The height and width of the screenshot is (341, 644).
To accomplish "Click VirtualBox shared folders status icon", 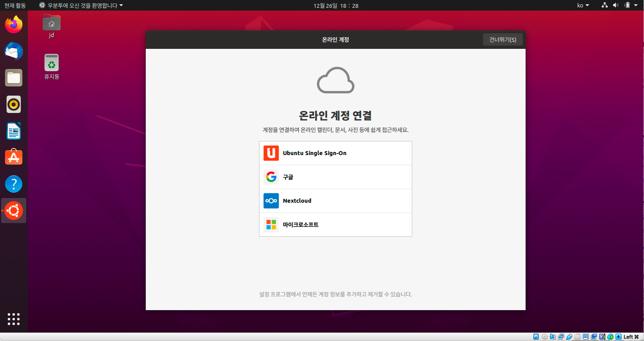I will (x=577, y=336).
